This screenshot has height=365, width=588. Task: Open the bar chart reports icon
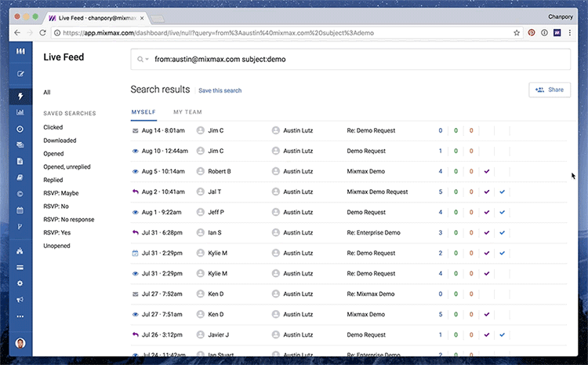pyautogui.click(x=20, y=112)
